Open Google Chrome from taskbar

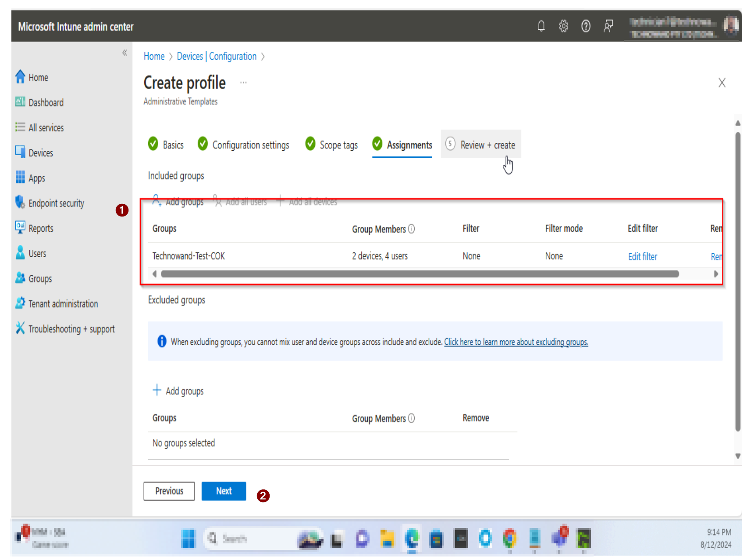[x=509, y=539]
